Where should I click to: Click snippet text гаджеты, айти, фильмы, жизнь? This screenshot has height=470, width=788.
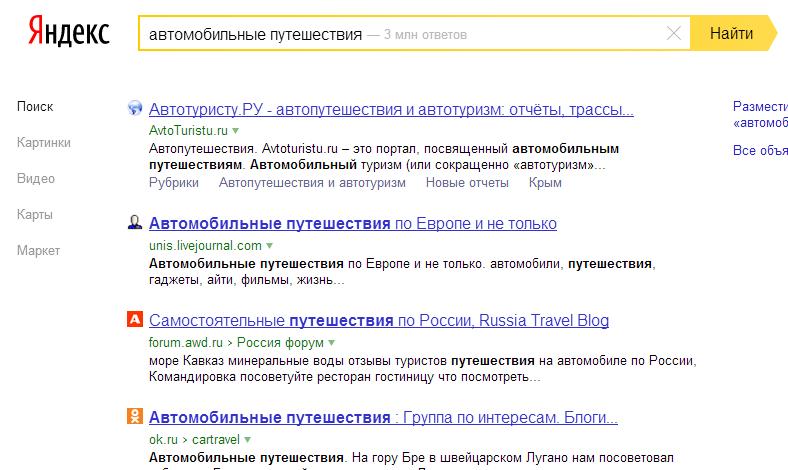click(246, 280)
